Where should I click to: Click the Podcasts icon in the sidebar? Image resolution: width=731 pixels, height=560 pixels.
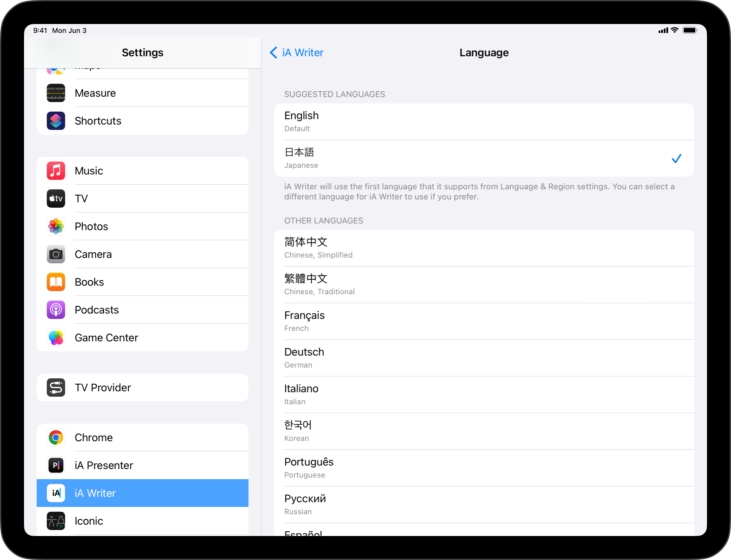56,310
